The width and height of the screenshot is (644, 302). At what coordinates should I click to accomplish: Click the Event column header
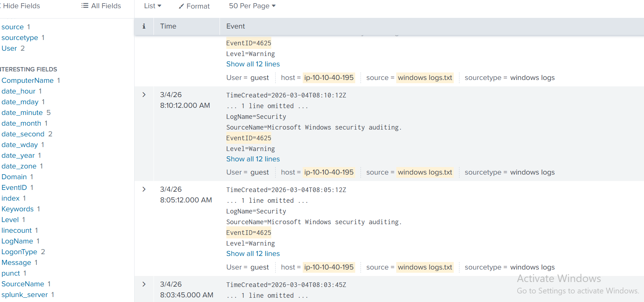[x=236, y=26]
